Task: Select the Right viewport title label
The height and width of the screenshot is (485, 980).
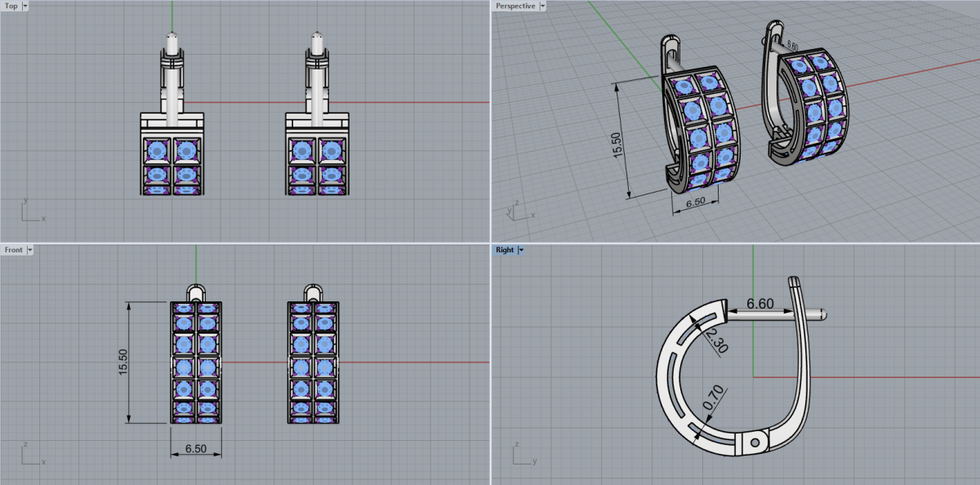Action: 505,250
